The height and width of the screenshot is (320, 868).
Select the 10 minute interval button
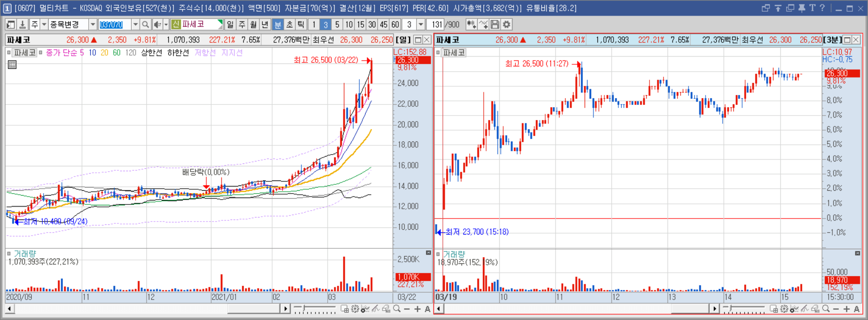click(349, 24)
